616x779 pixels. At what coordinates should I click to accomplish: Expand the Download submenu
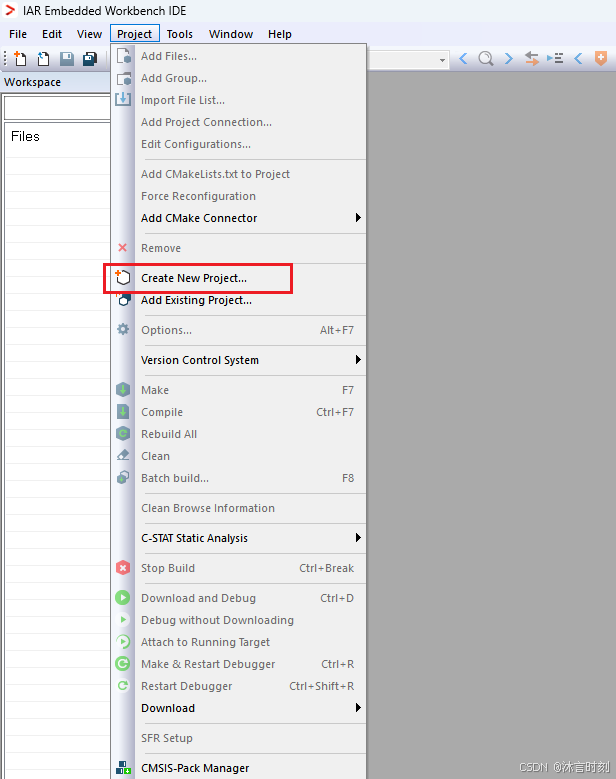click(x=358, y=707)
